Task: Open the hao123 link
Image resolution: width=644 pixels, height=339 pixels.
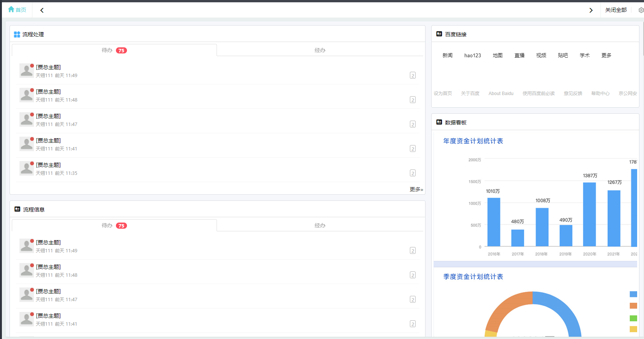Action: click(x=473, y=55)
